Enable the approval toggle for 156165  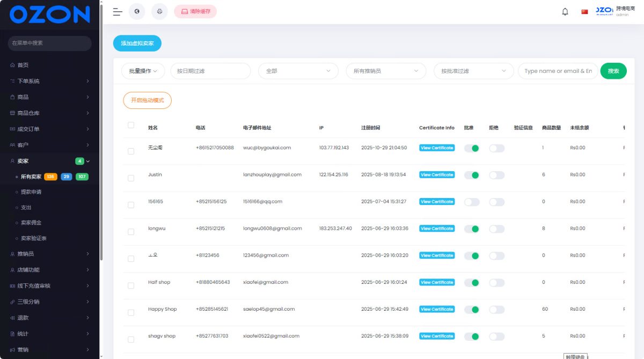click(472, 202)
